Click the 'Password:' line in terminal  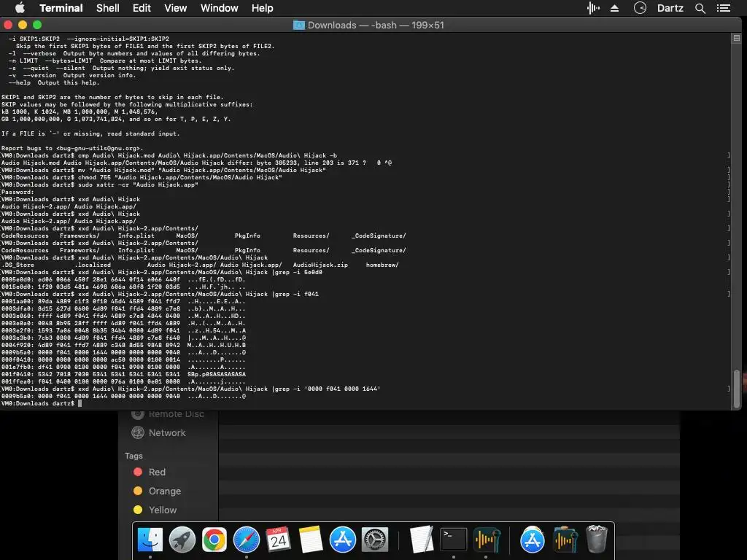click(x=18, y=192)
